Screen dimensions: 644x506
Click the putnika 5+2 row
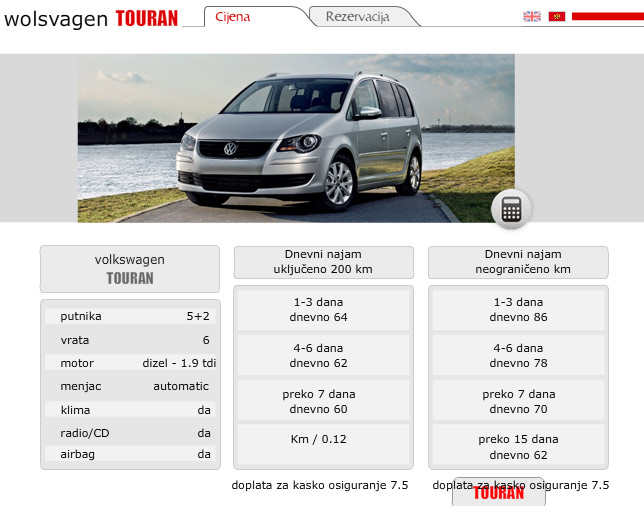pyautogui.click(x=131, y=316)
